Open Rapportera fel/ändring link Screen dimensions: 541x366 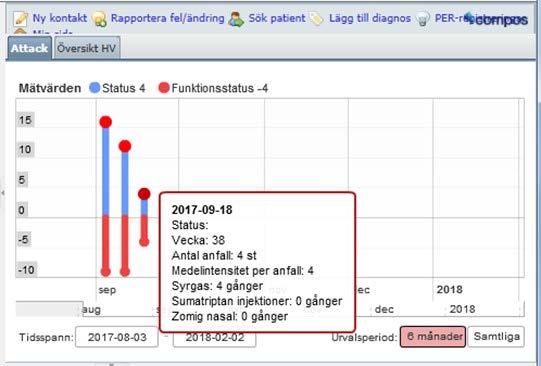(x=167, y=18)
